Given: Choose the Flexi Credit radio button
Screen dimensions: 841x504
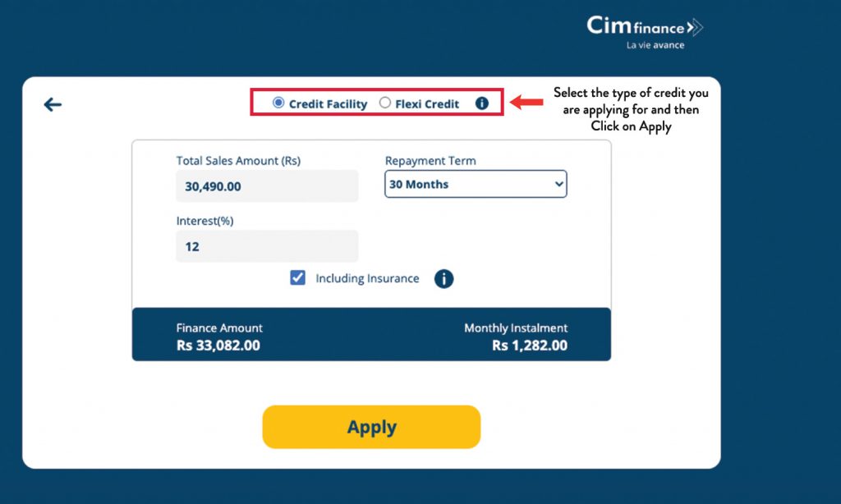Looking at the screenshot, I should [x=384, y=103].
